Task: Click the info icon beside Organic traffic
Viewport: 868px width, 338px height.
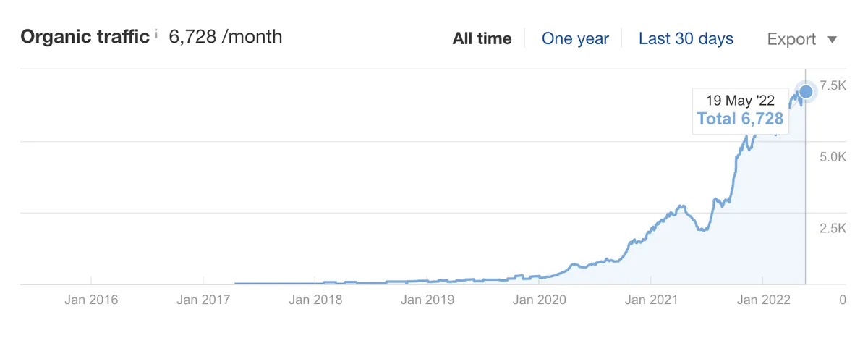Action: (x=156, y=35)
